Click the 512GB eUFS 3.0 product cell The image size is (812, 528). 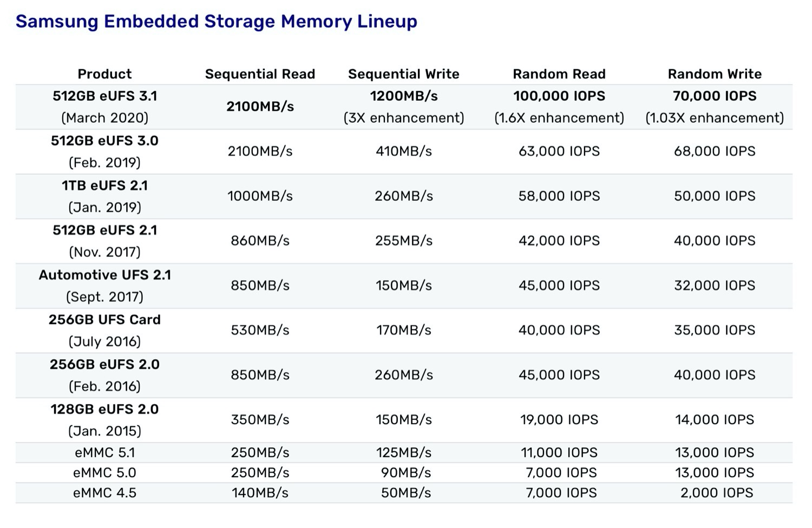point(104,151)
